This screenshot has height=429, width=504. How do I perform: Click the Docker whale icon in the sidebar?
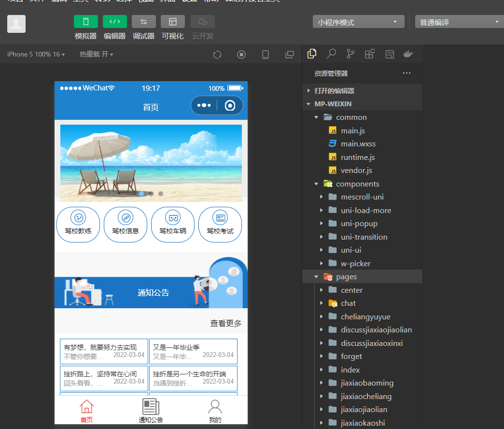[x=408, y=54]
